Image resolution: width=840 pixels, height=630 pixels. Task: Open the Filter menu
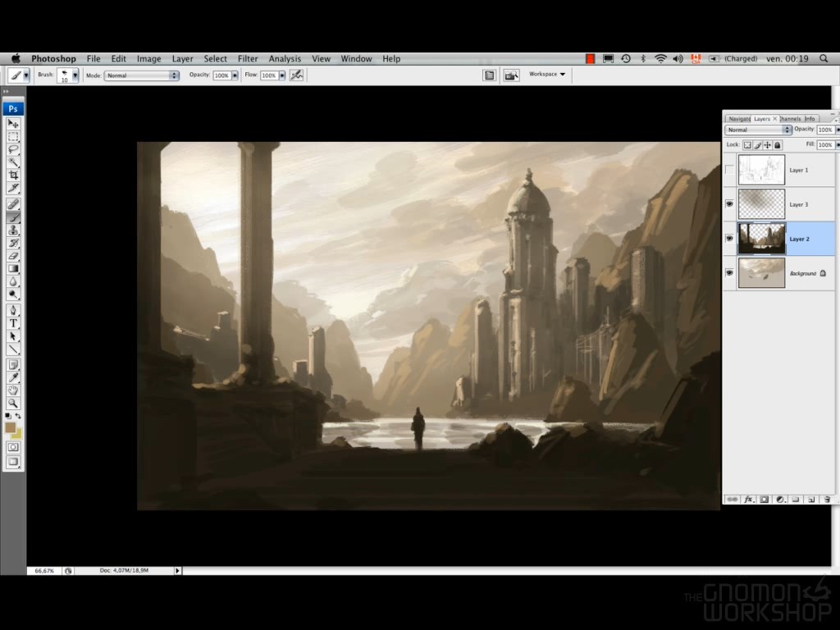(248, 59)
